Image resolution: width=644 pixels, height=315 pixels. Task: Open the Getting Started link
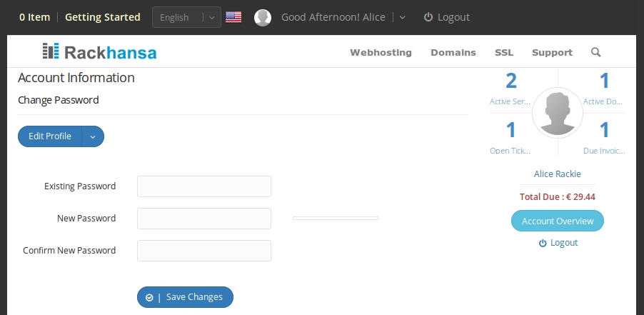[x=103, y=17]
